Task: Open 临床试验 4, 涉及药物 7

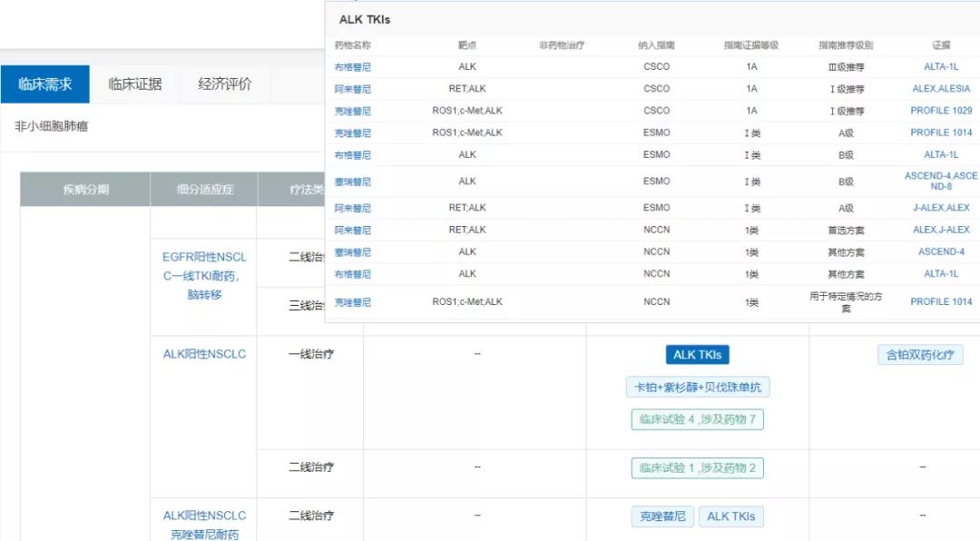Action: coord(696,419)
